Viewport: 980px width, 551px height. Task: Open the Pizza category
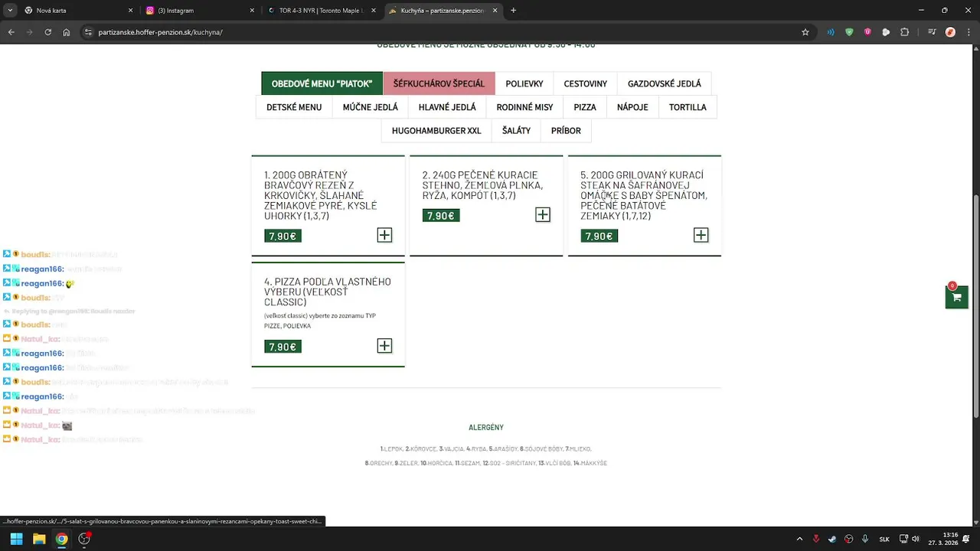click(x=585, y=107)
